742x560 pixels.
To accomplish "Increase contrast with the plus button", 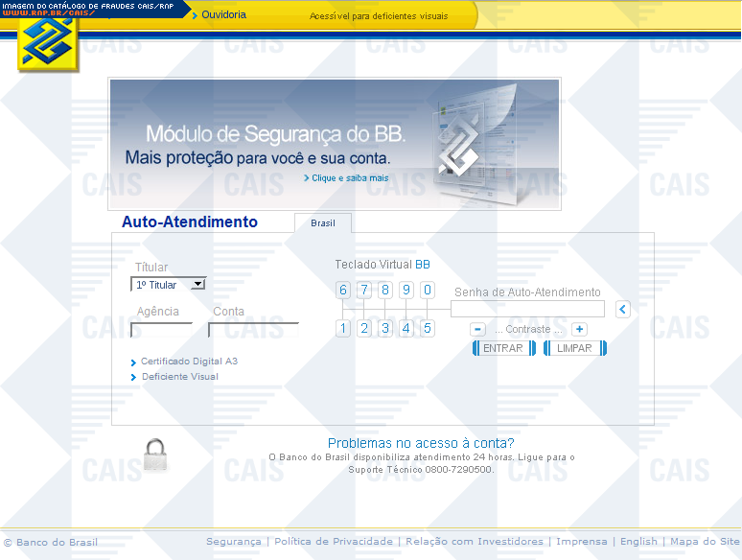I will 579,329.
